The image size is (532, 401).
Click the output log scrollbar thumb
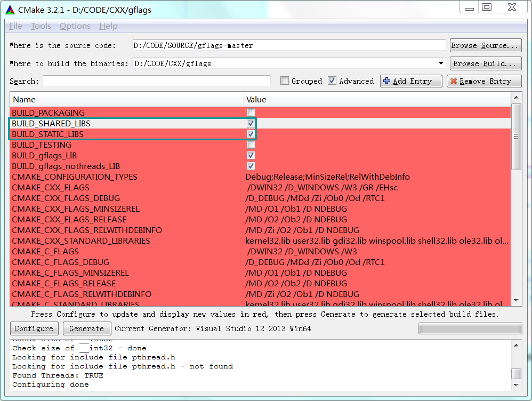tap(516, 373)
